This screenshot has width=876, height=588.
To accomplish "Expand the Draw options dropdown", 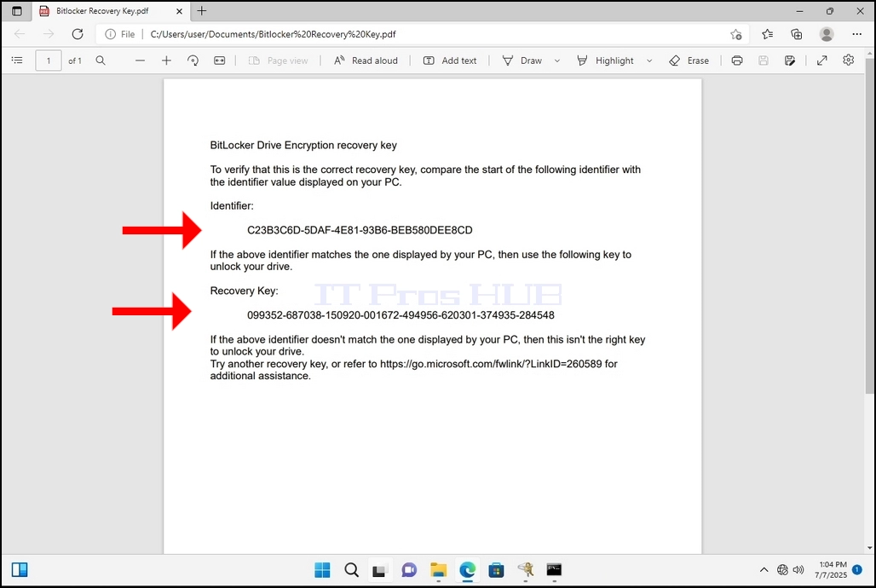I will [x=557, y=61].
